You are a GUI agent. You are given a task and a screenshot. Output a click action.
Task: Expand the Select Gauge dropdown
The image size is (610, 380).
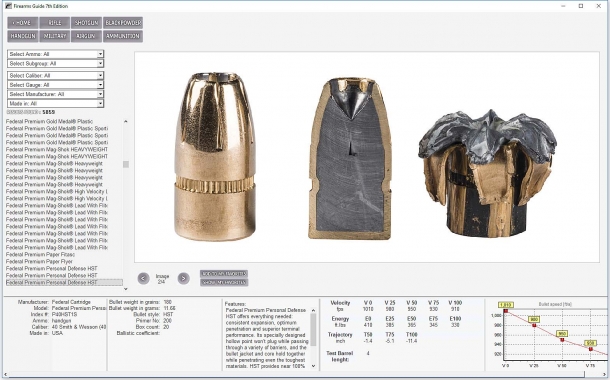[100, 85]
